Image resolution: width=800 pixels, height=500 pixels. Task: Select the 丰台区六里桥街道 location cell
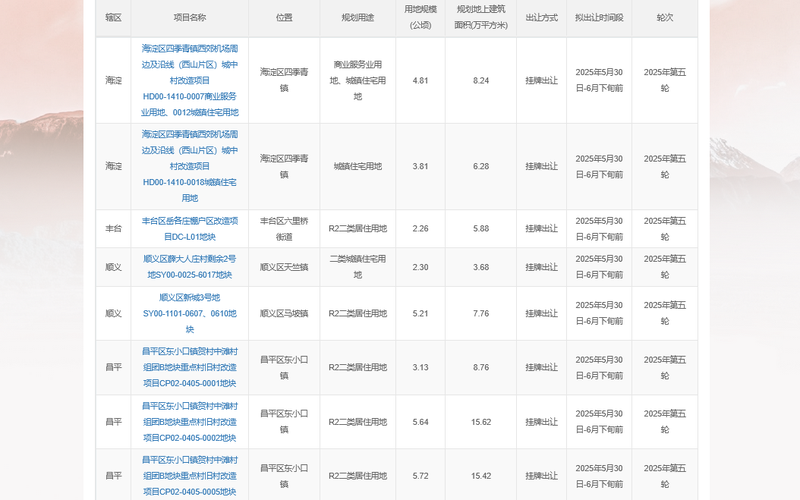pyautogui.click(x=284, y=229)
